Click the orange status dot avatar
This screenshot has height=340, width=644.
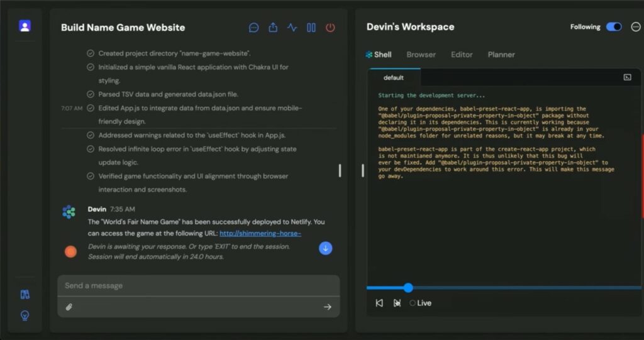coord(70,251)
